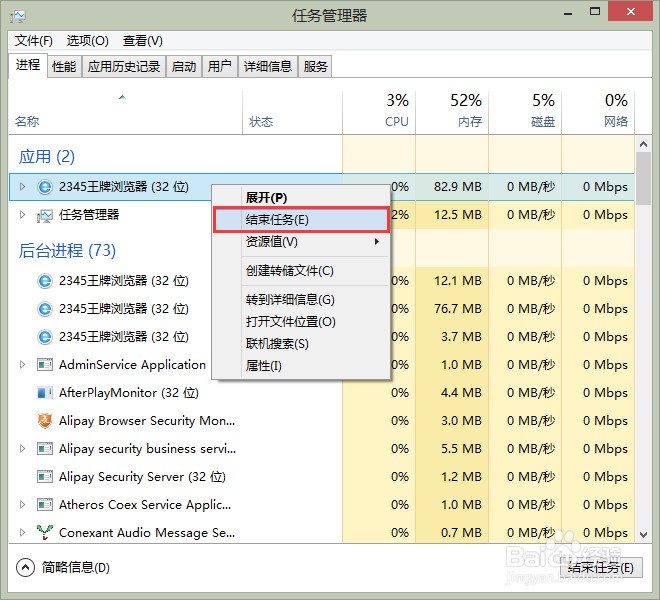Click the 12.1 MB 2345王牌浏览器 process icon
660x600 pixels.
[x=45, y=281]
